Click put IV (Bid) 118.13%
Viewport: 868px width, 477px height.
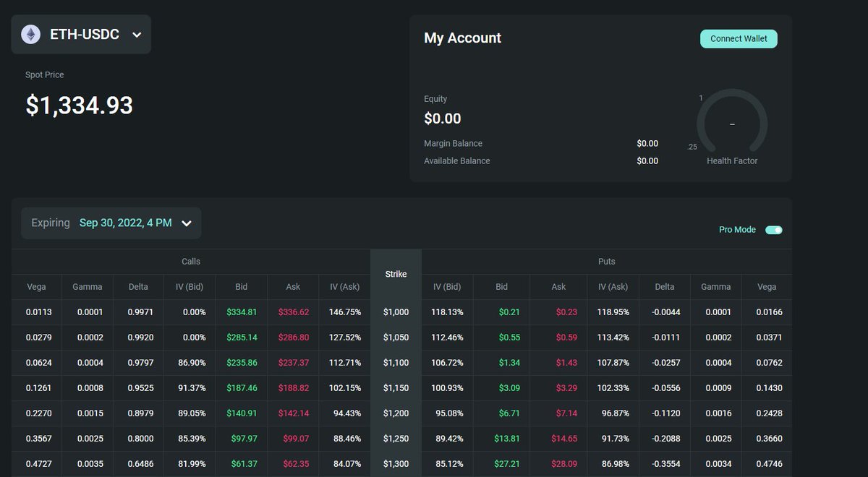pos(446,312)
